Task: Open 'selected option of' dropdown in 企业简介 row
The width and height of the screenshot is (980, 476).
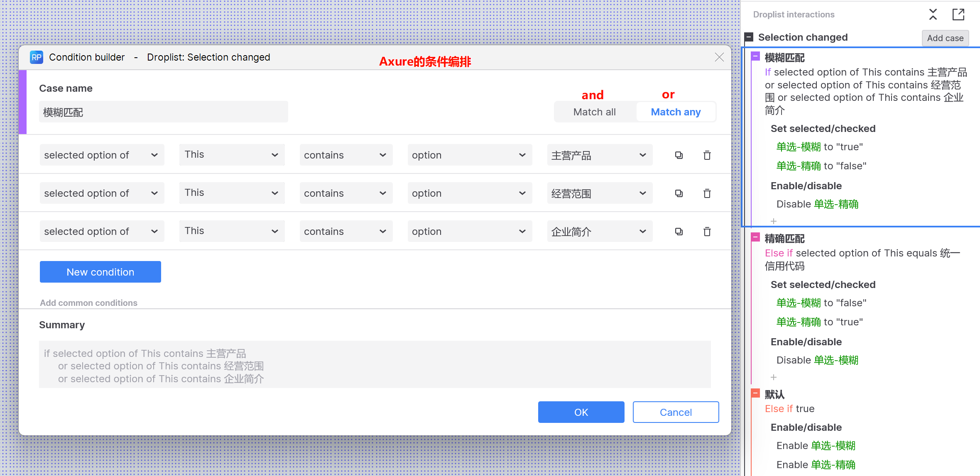Action: click(x=102, y=231)
